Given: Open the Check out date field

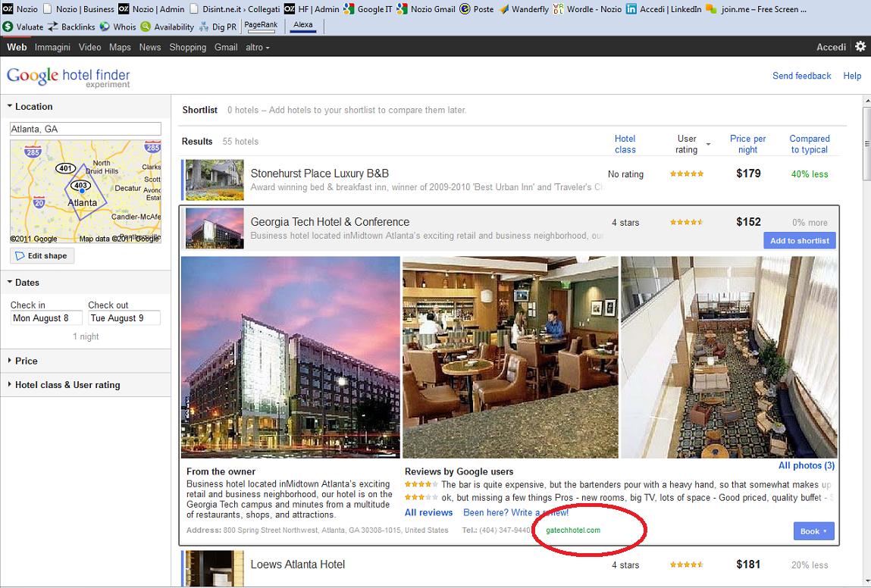Looking at the screenshot, I should coord(124,317).
